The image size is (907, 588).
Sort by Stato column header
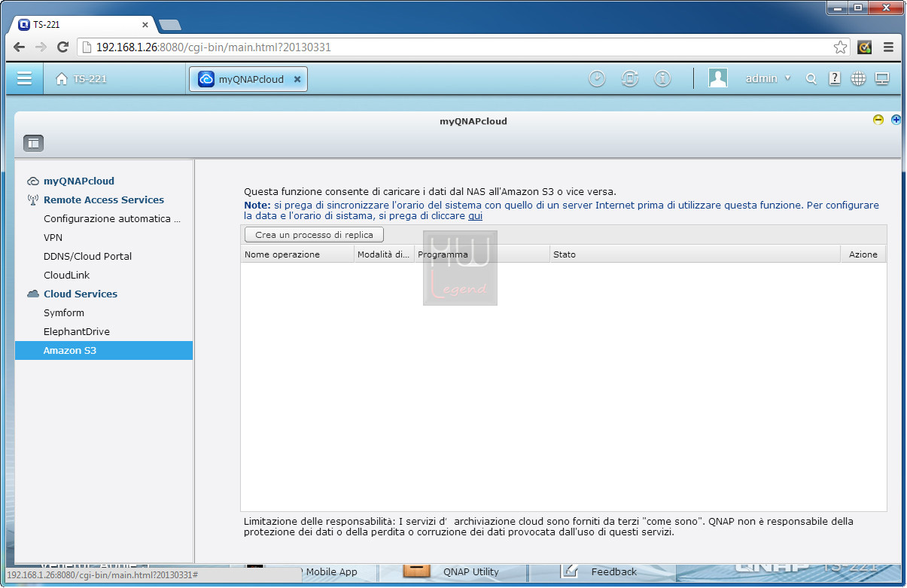695,254
